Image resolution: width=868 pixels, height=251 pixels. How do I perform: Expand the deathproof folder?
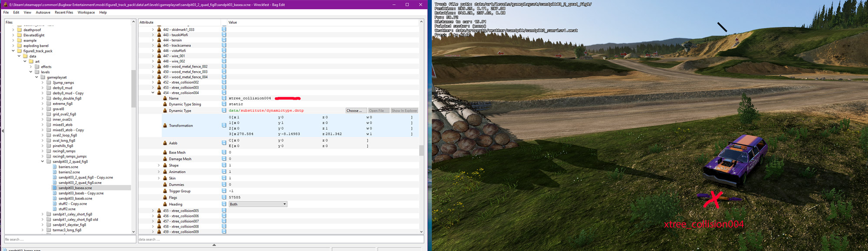pos(13,30)
